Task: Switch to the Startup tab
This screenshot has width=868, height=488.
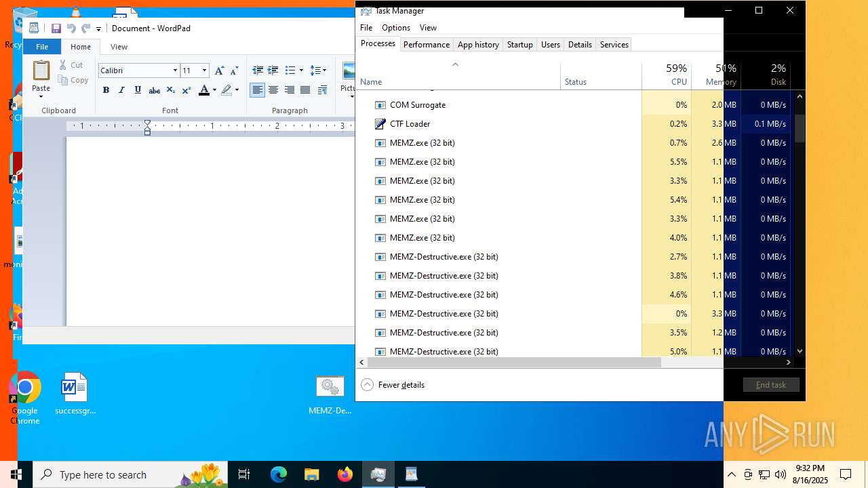Action: [520, 45]
